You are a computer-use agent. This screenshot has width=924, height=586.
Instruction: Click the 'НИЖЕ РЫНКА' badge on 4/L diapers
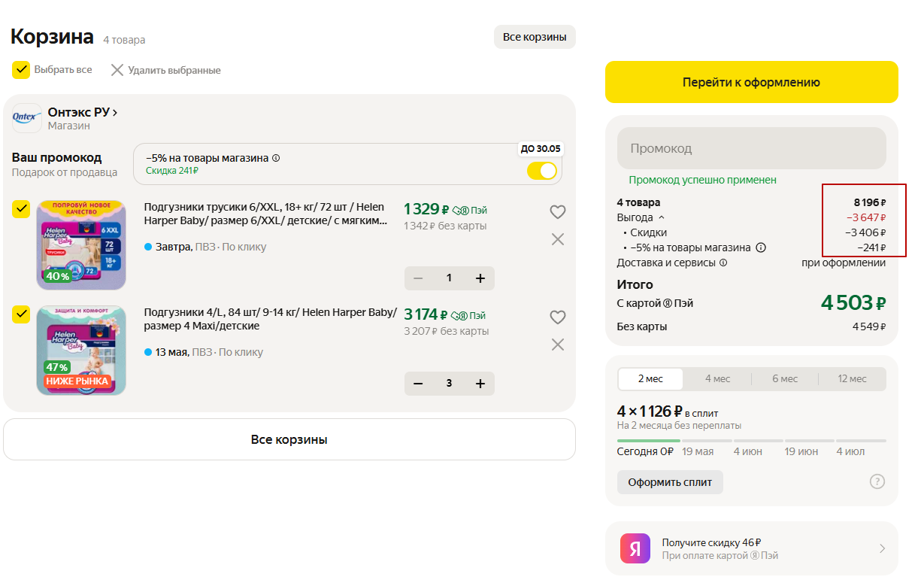pos(78,381)
